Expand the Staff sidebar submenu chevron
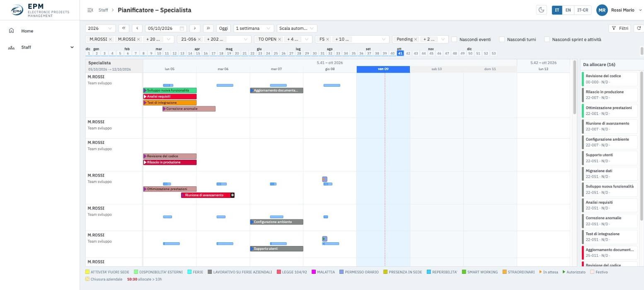 (x=72, y=47)
